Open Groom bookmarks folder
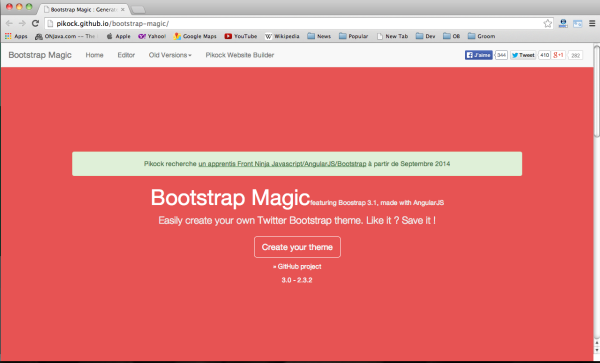600x363 pixels. tap(481, 36)
